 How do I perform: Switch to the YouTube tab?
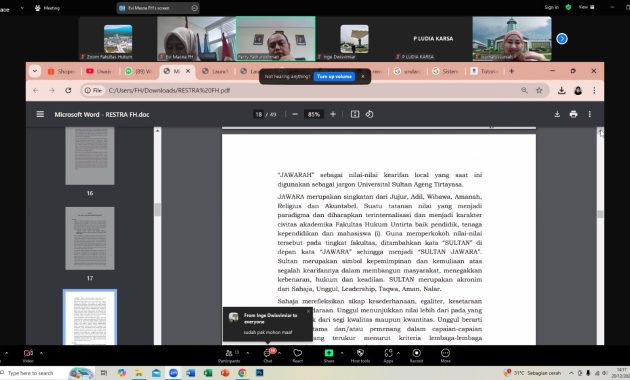99,71
